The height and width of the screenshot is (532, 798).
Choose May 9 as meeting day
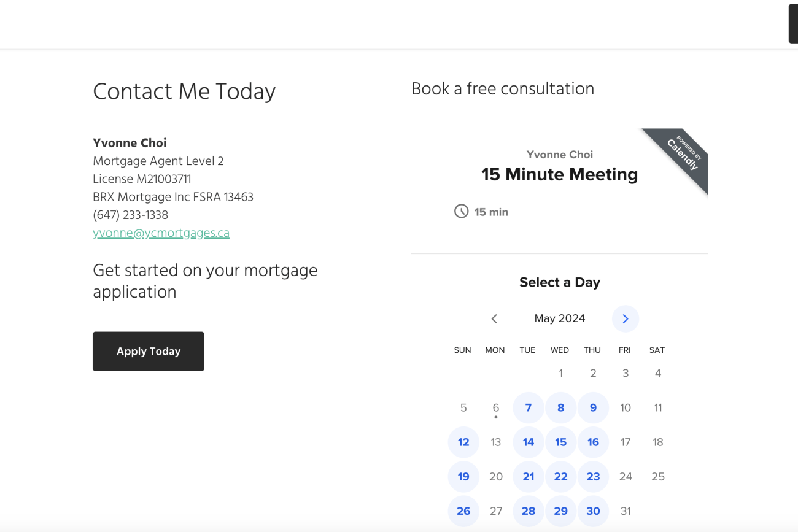593,407
